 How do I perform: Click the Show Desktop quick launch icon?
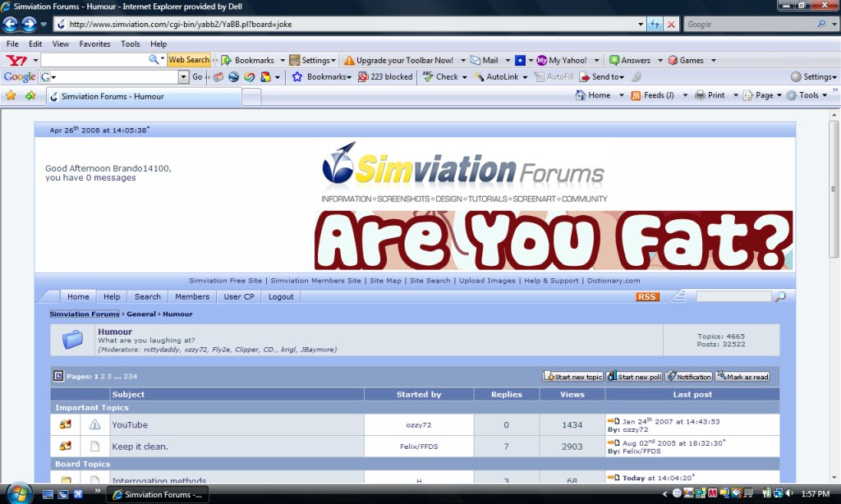click(x=48, y=494)
